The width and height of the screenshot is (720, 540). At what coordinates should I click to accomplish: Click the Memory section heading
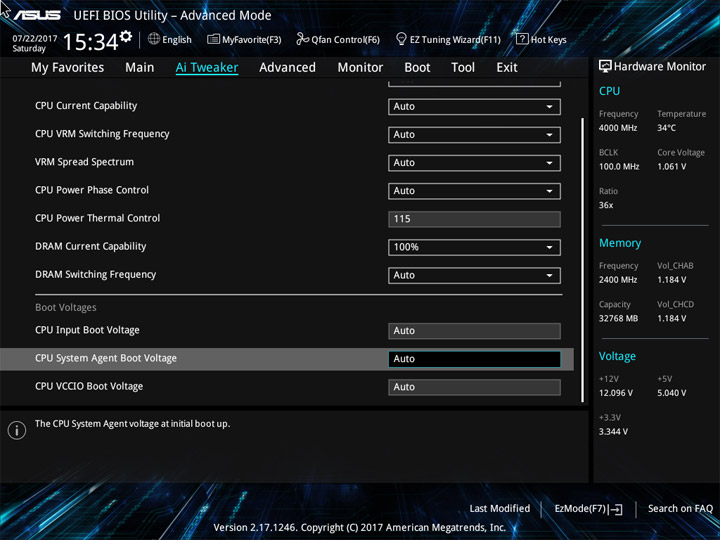coord(620,243)
